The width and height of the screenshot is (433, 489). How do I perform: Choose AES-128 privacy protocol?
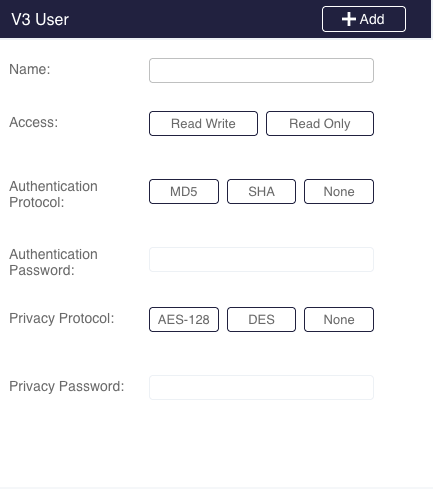tap(184, 319)
